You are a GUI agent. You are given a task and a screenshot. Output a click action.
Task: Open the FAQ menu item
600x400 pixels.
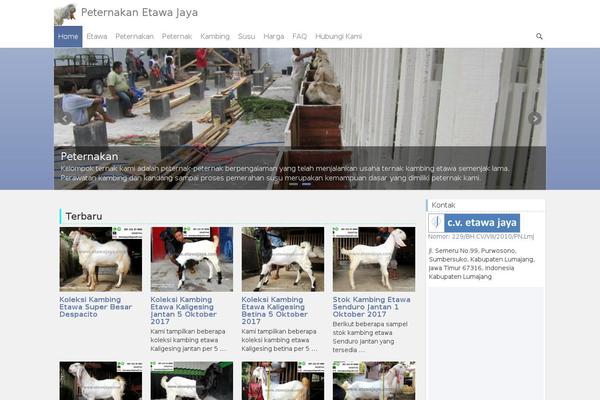[x=300, y=37]
